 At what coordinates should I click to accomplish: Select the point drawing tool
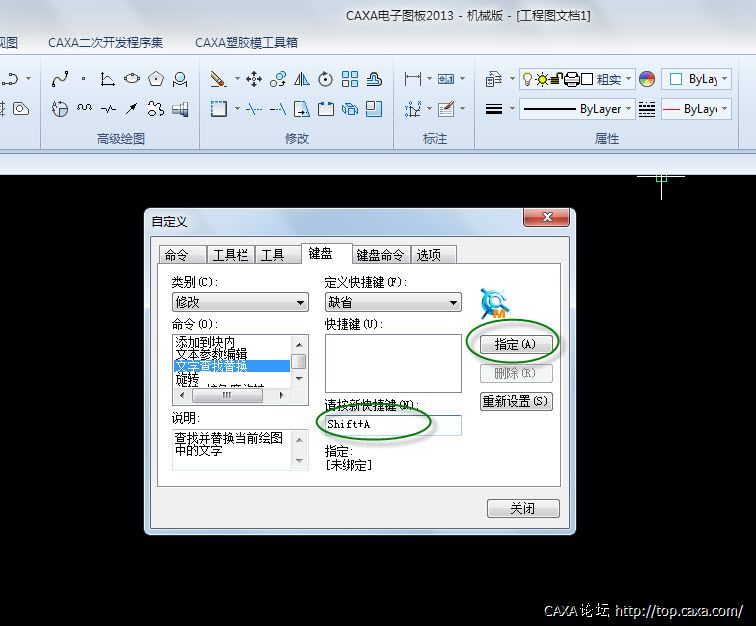click(83, 79)
